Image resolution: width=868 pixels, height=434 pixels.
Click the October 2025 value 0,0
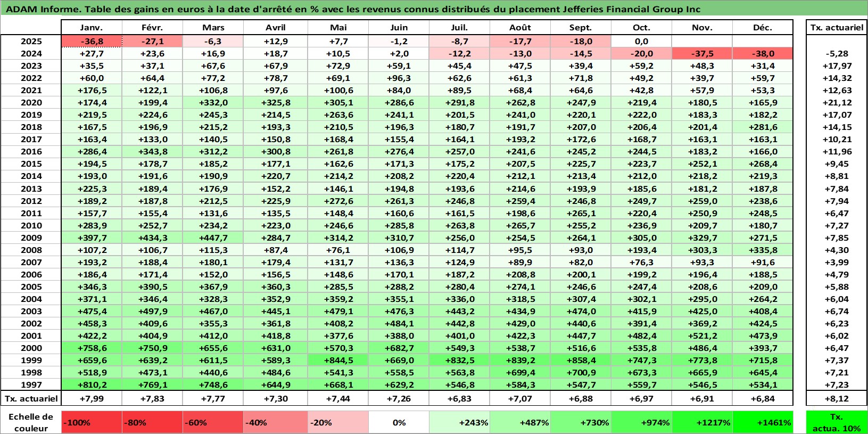pos(641,42)
